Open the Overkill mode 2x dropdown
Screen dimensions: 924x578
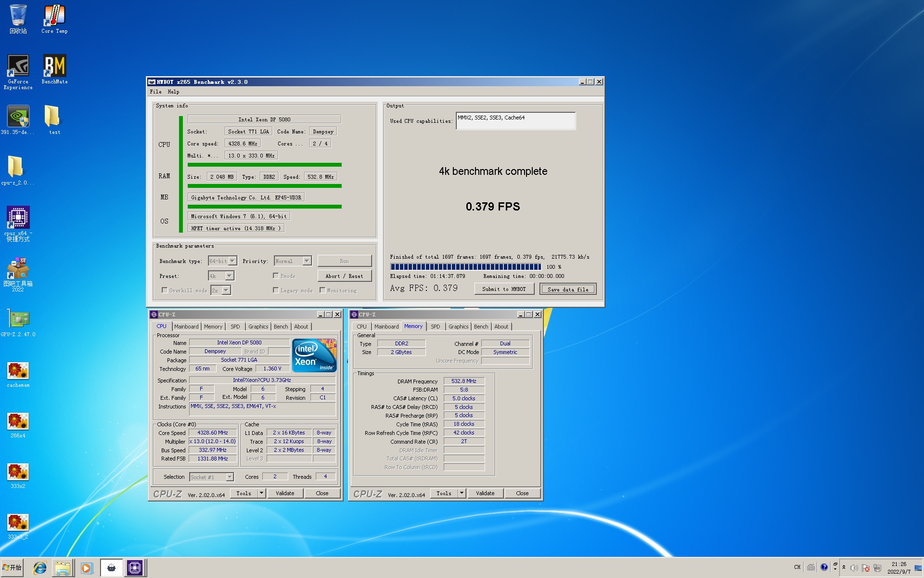tap(220, 290)
